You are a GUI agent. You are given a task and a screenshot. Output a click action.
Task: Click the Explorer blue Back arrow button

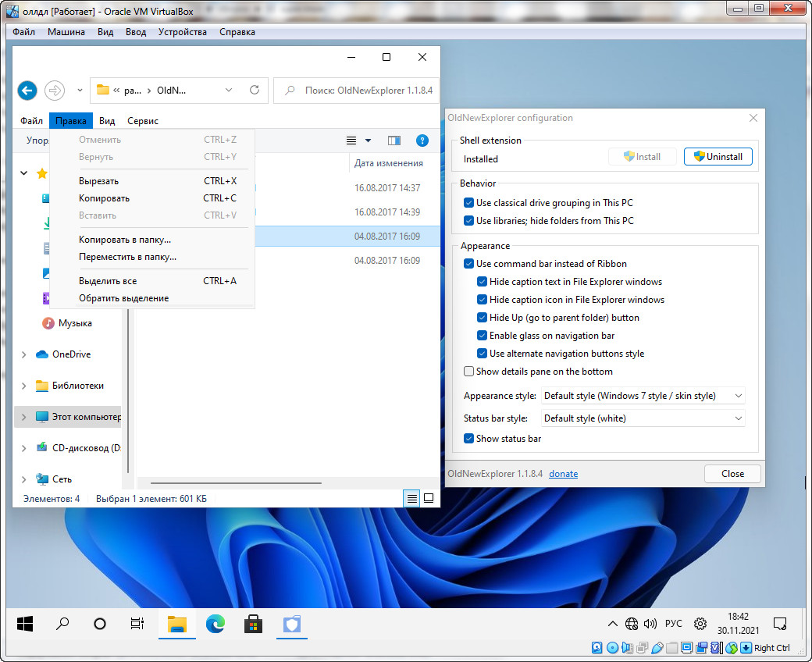27,91
